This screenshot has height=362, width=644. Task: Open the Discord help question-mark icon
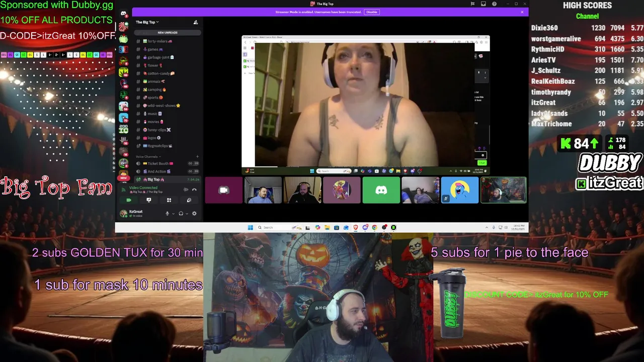tap(495, 4)
